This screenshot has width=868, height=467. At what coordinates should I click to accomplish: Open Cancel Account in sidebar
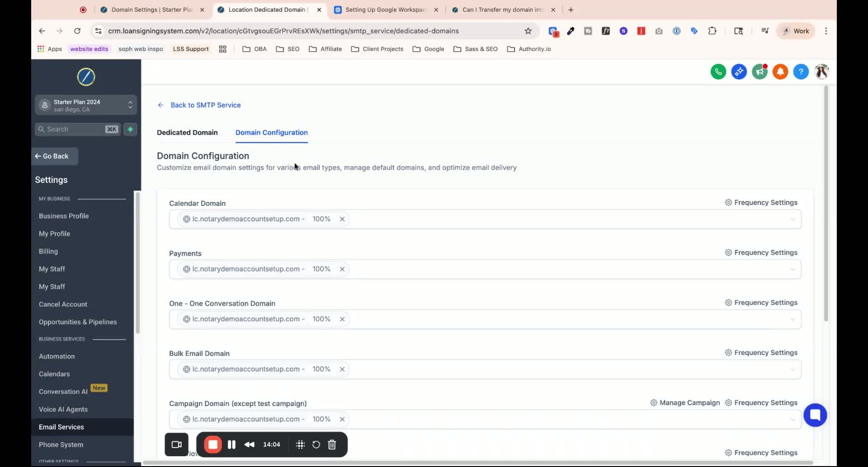(63, 304)
